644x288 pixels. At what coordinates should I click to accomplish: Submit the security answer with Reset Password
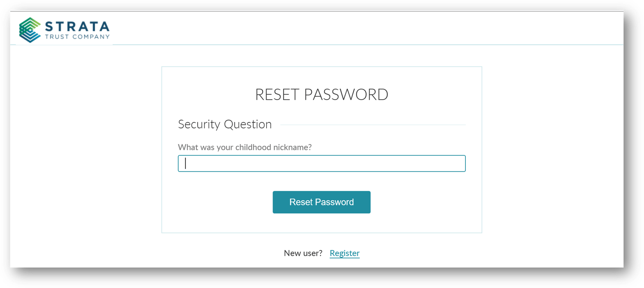[x=321, y=202]
